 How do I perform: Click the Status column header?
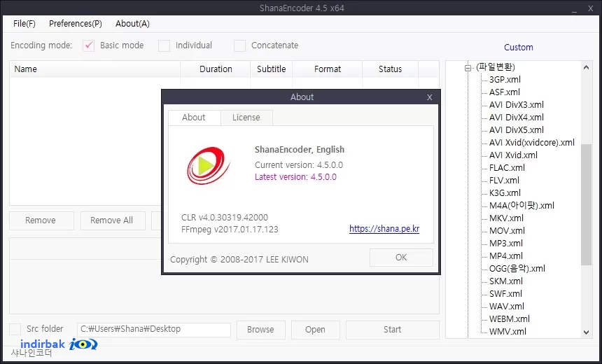coord(390,69)
